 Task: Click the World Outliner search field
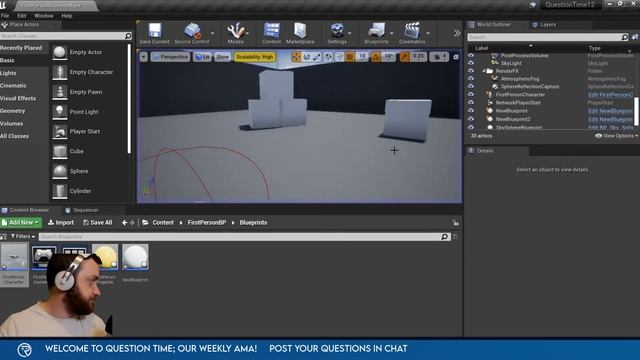[548, 37]
